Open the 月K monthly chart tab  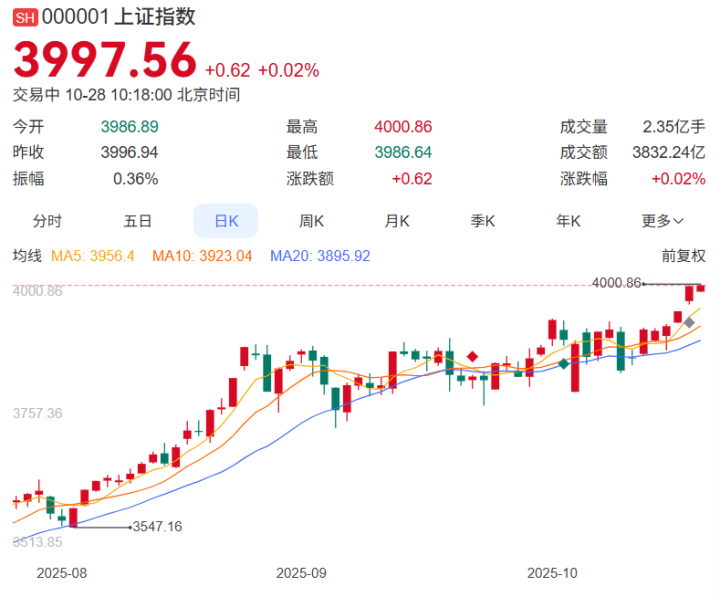[x=397, y=221]
